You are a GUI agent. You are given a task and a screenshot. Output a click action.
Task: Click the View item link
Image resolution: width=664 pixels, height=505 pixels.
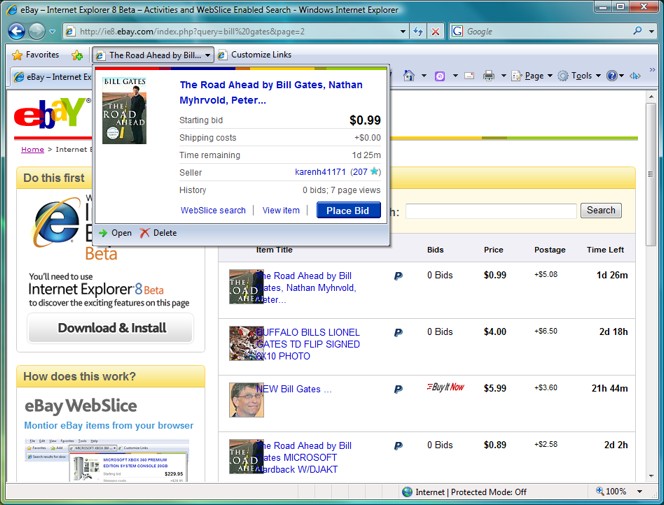click(281, 210)
